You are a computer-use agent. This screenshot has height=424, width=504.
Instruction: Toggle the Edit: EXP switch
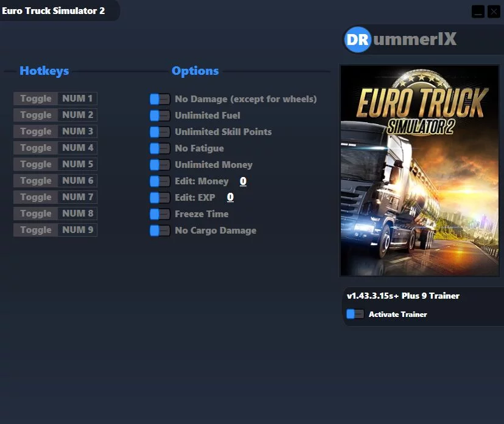[x=159, y=198]
